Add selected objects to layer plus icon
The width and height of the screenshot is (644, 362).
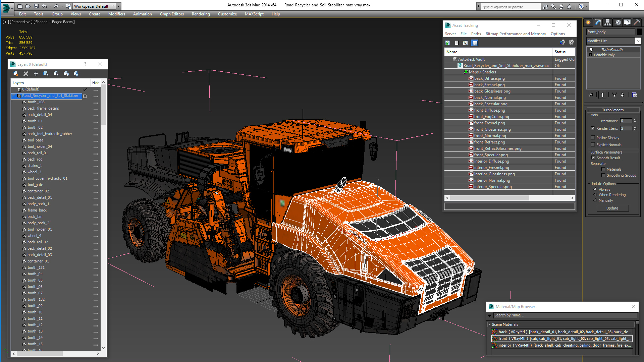(36, 74)
